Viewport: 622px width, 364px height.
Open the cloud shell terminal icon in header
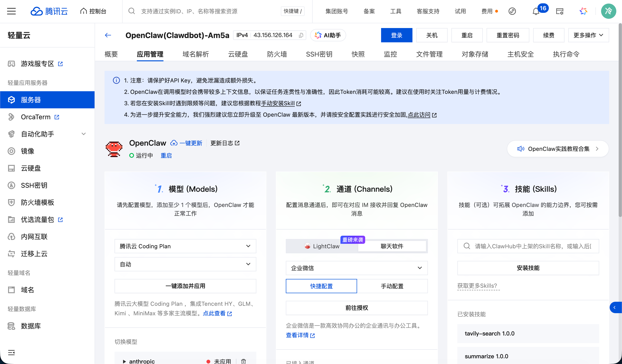point(560,11)
